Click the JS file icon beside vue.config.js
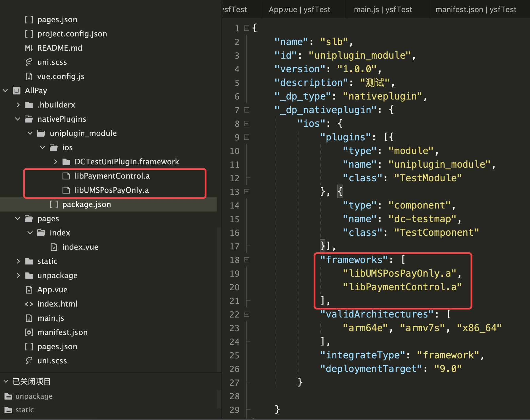Image resolution: width=530 pixels, height=420 pixels. click(x=29, y=76)
